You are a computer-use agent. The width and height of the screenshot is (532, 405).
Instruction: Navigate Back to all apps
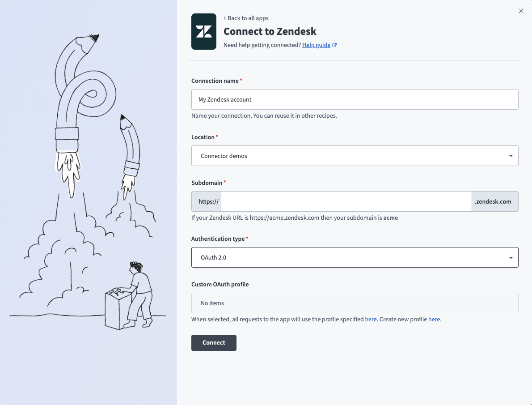[x=247, y=18]
